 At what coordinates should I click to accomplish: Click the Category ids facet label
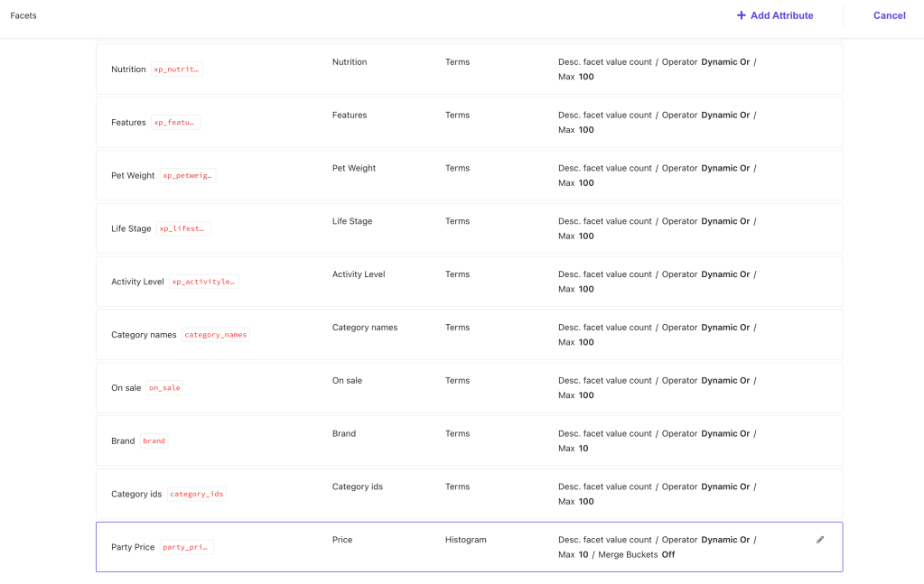[136, 495]
